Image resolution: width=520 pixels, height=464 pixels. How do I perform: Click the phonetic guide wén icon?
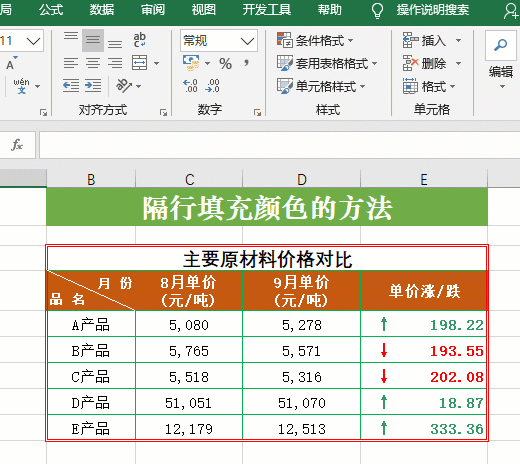tap(21, 86)
